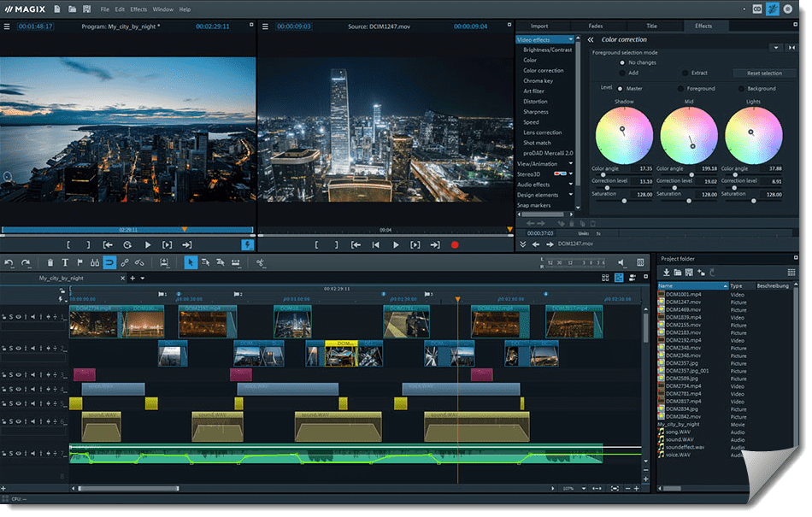Viewport: 812px width, 517px height.
Task: Click the open project folder icon
Action: coord(72,9)
